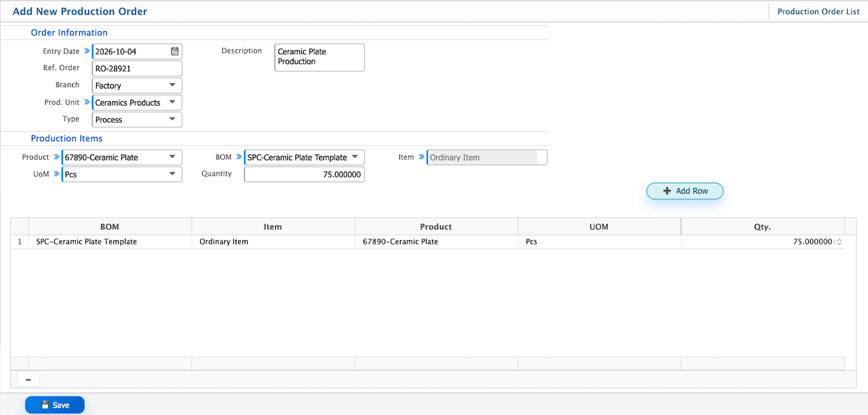Image resolution: width=868 pixels, height=415 pixels.
Task: Open the Production Order List link
Action: tap(818, 11)
